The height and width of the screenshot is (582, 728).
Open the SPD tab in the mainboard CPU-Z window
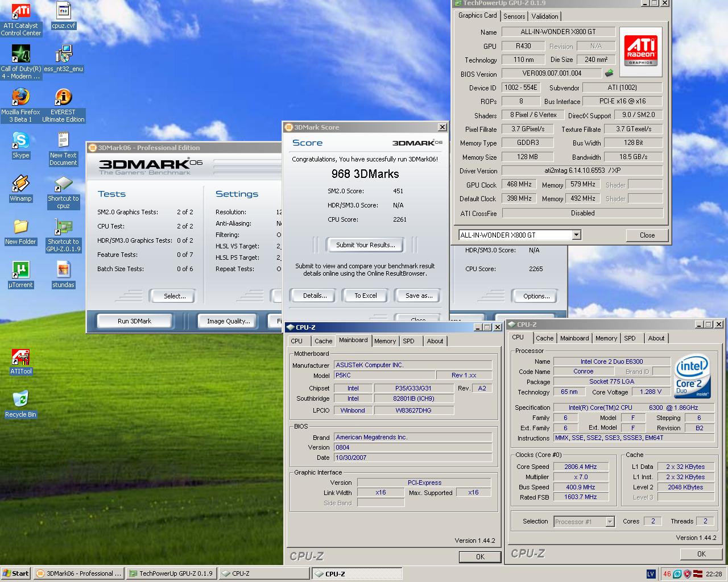tap(408, 341)
